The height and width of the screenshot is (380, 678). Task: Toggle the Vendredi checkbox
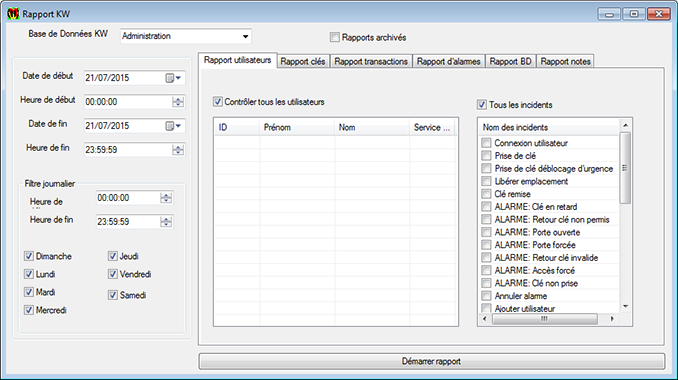coord(112,274)
